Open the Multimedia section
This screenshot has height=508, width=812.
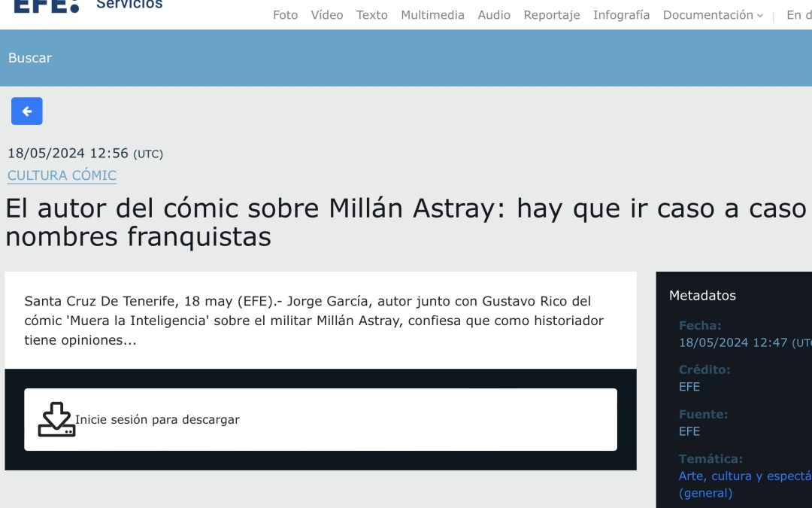click(432, 15)
